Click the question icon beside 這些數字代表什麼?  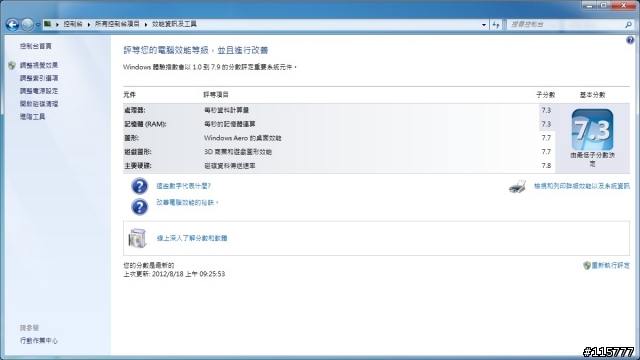click(x=139, y=186)
